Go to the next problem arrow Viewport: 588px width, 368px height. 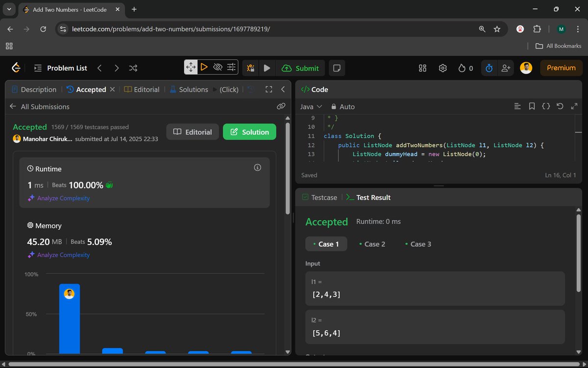point(116,68)
